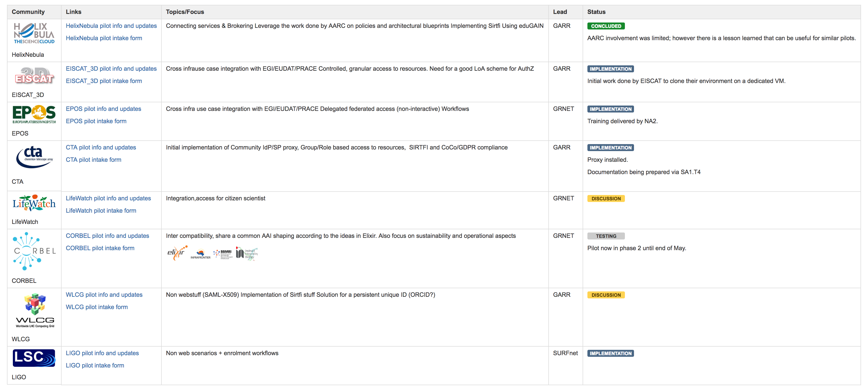
Task: Open LIGO pilot info and updates
Action: click(x=102, y=353)
